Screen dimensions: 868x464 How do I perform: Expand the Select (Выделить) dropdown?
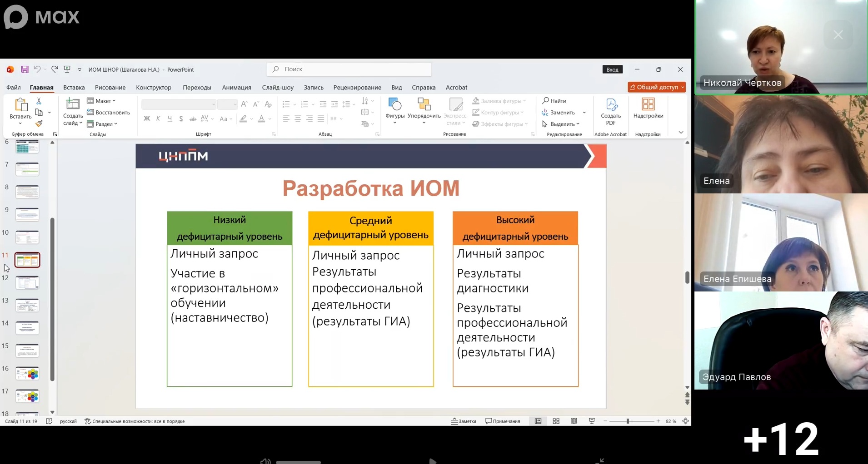pos(561,124)
